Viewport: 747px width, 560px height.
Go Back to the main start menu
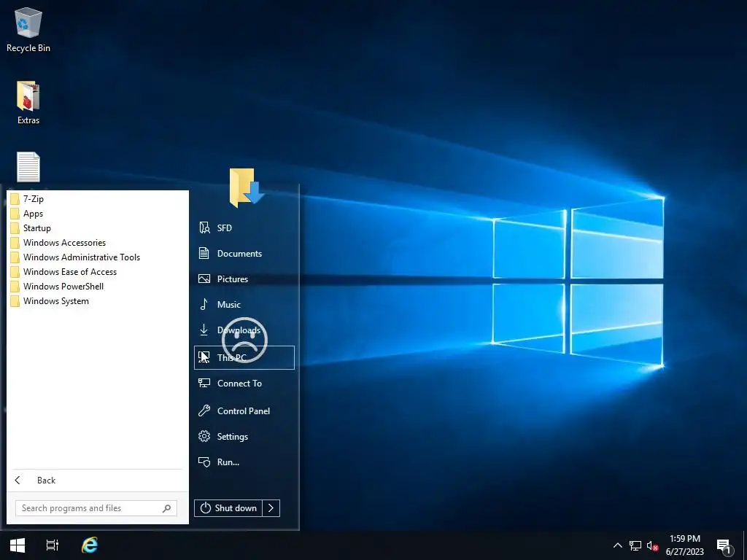pyautogui.click(x=98, y=481)
